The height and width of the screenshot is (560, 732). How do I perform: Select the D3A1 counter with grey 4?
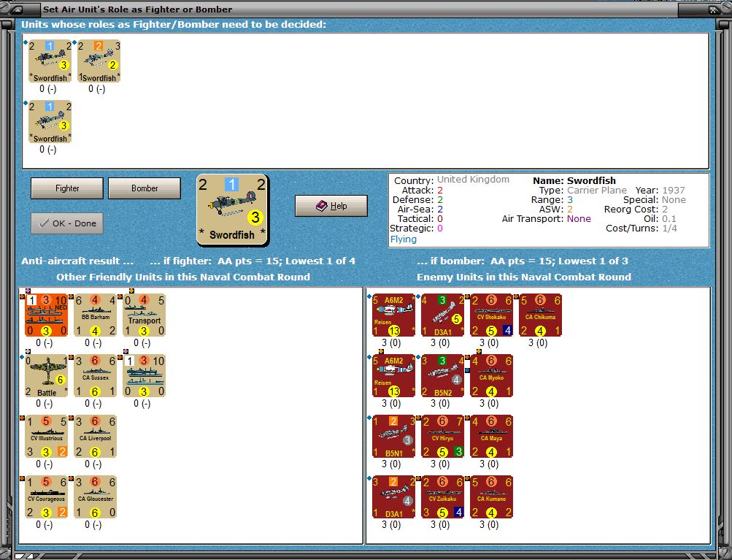(393, 497)
